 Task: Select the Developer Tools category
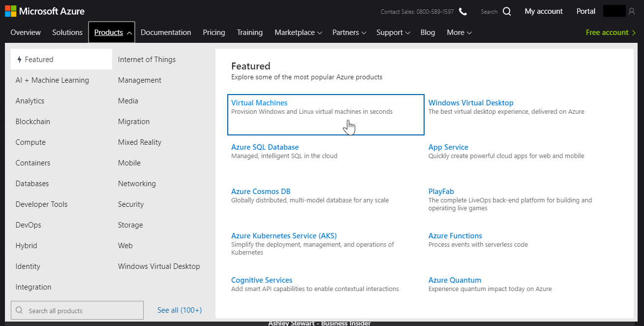(x=42, y=204)
